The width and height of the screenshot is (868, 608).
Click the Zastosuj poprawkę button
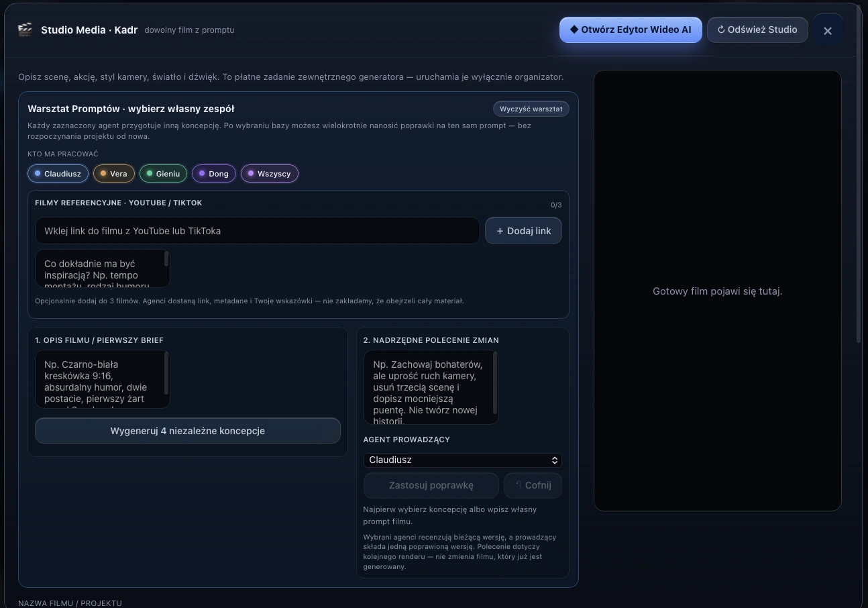coord(431,485)
